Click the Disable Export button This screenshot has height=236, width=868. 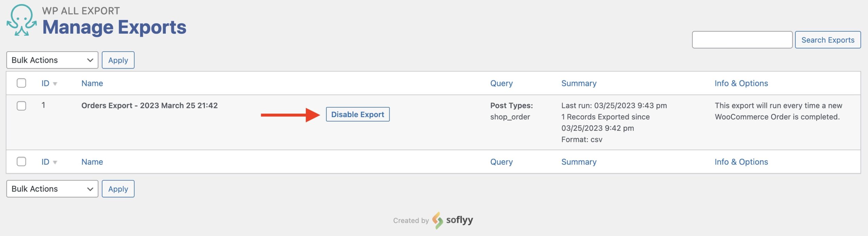(357, 114)
